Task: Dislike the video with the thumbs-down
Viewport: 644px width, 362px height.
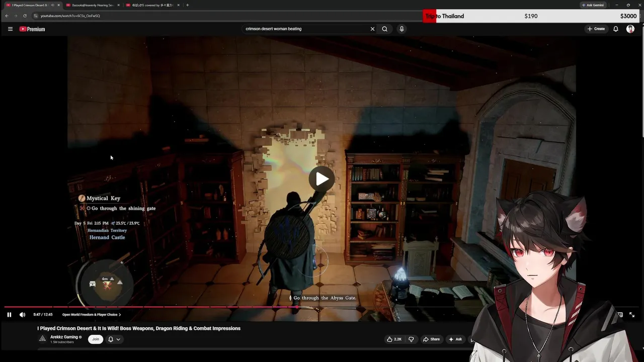Action: tap(411, 339)
